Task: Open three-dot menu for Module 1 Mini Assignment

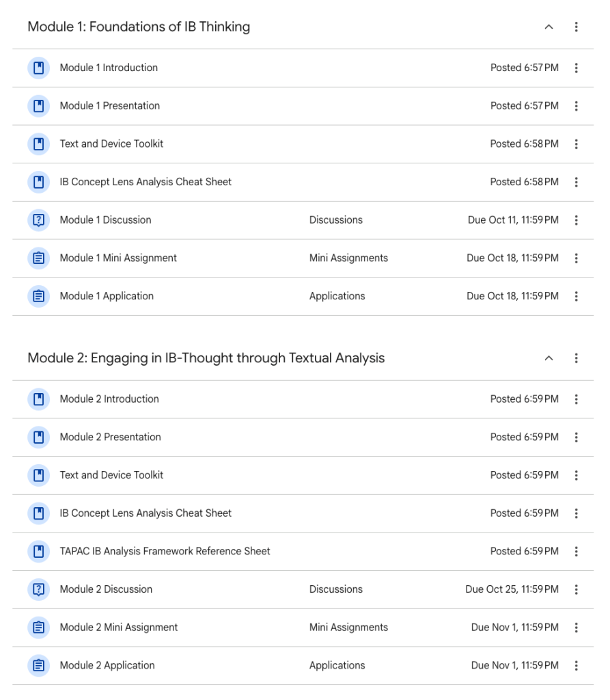Action: 576,258
